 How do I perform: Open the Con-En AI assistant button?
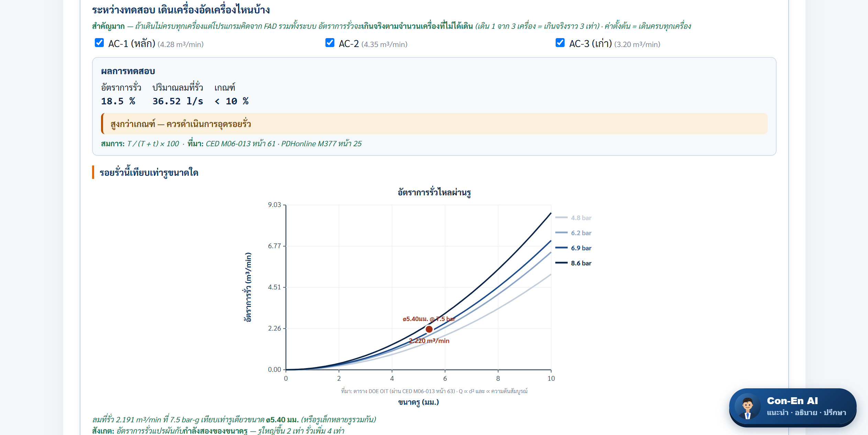coord(792,407)
